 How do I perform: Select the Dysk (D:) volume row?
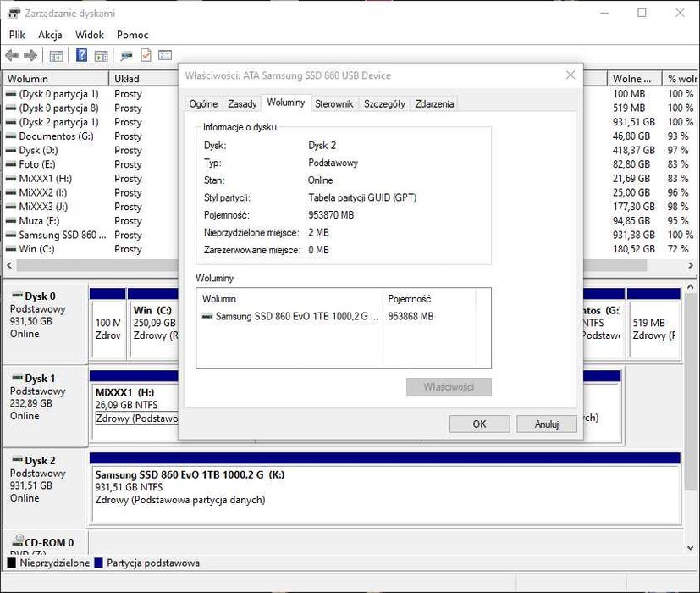coord(38,150)
